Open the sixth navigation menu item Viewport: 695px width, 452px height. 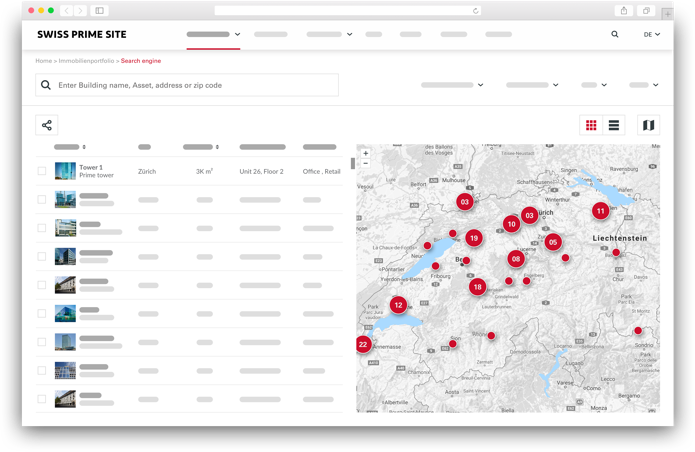click(453, 34)
